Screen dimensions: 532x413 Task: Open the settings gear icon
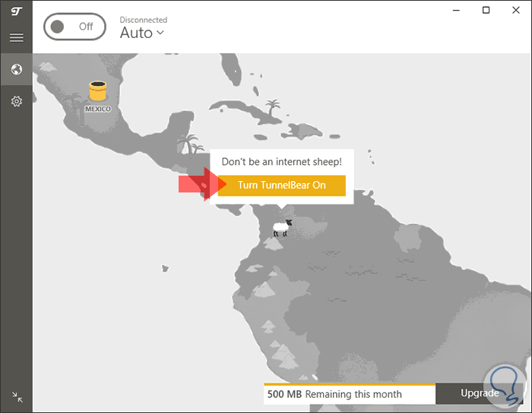pyautogui.click(x=16, y=101)
